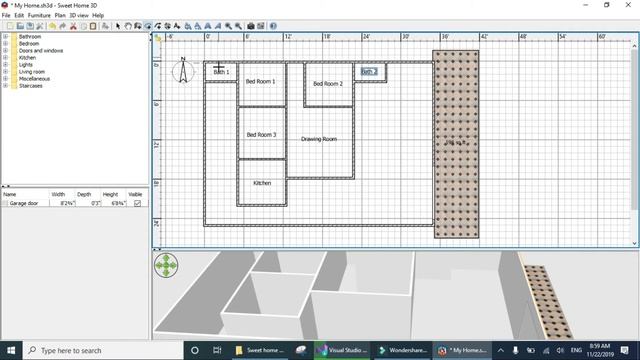Open the 3D view menu

click(79, 15)
